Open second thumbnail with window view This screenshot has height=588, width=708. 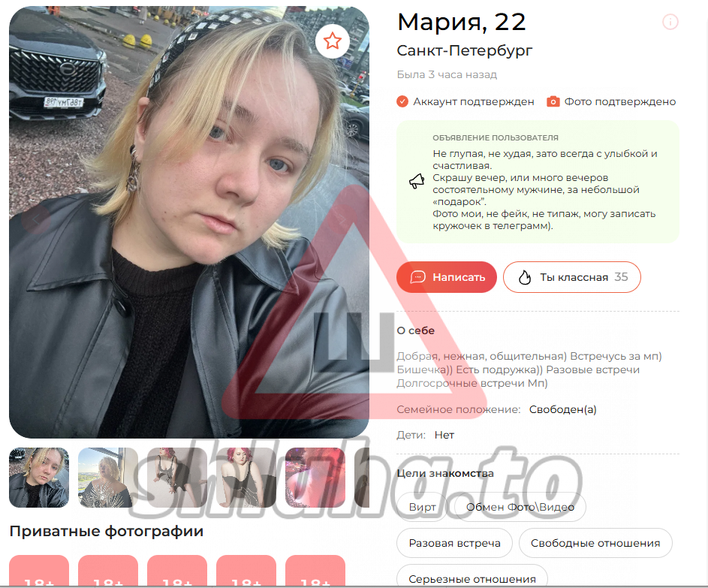point(108,478)
